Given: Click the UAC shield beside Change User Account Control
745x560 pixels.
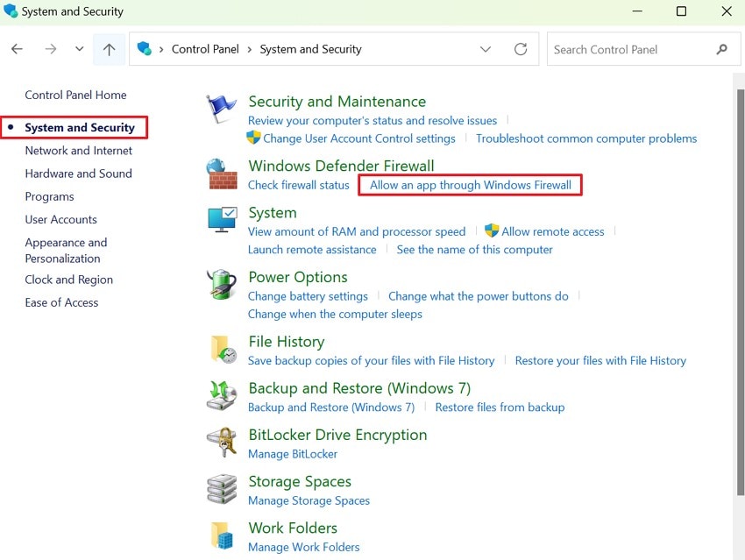Looking at the screenshot, I should pos(253,138).
